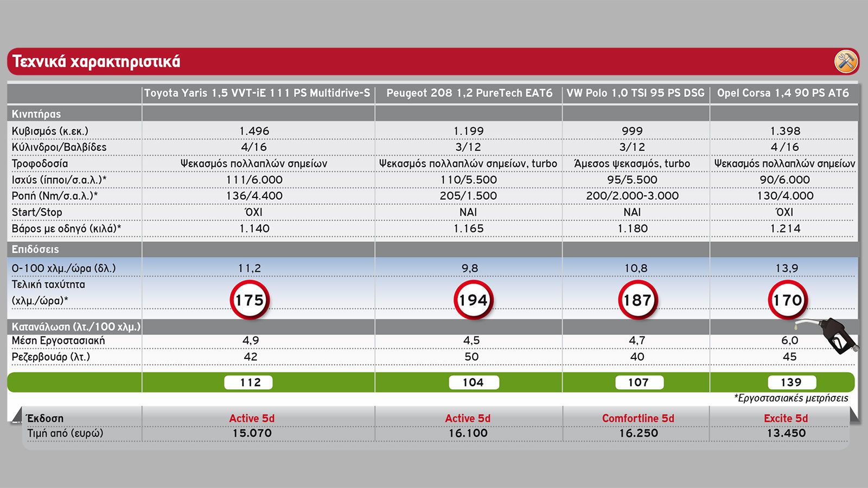Click the 104 value in green bar

(x=474, y=382)
